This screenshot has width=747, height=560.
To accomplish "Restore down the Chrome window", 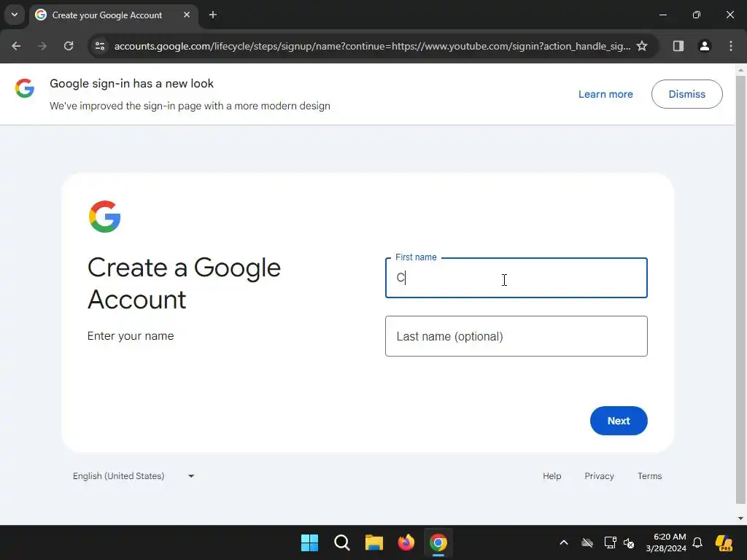I will click(697, 15).
